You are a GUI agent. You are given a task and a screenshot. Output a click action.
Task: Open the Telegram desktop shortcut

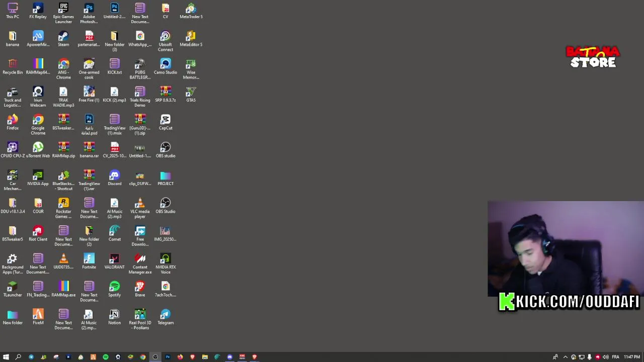click(x=166, y=317)
